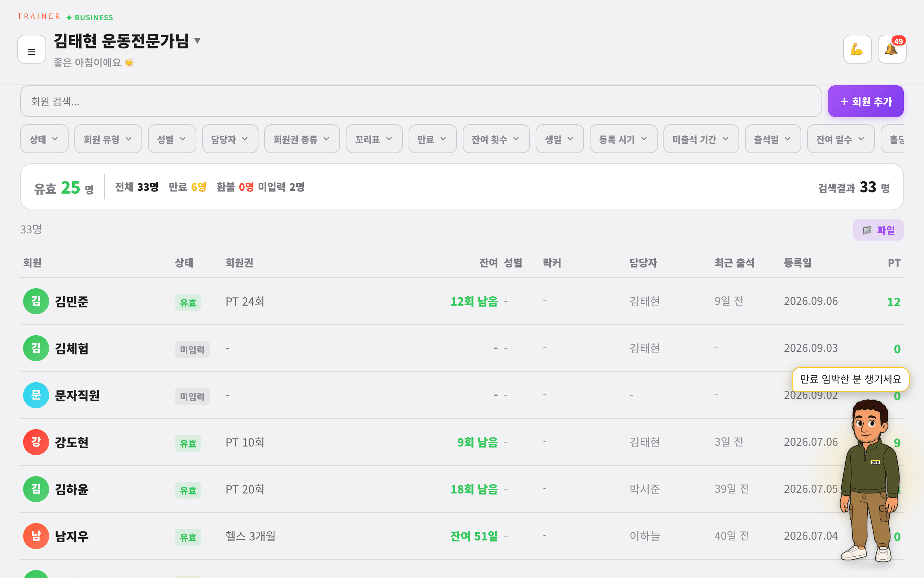Click 미입력 status badge in 김체험 row
The width and height of the screenshot is (924, 578).
(x=192, y=349)
